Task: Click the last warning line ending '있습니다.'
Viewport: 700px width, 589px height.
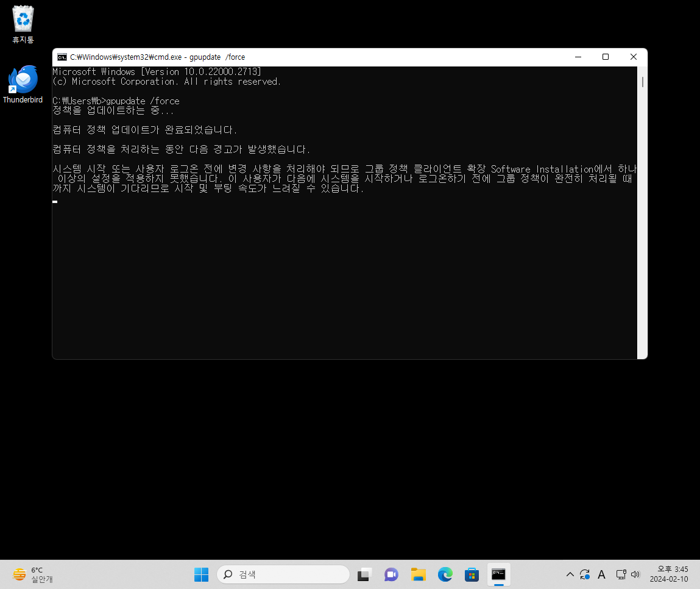Action: click(x=208, y=188)
